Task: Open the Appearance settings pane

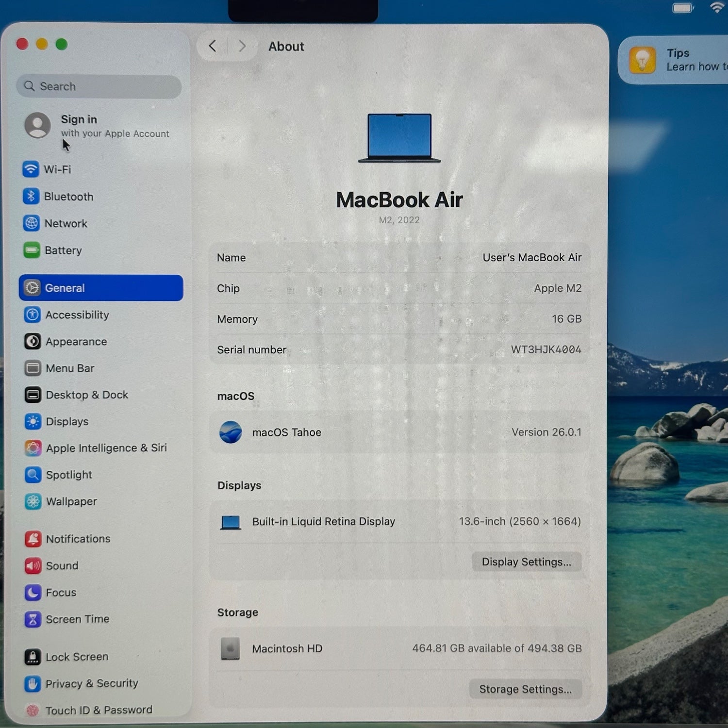Action: point(76,342)
